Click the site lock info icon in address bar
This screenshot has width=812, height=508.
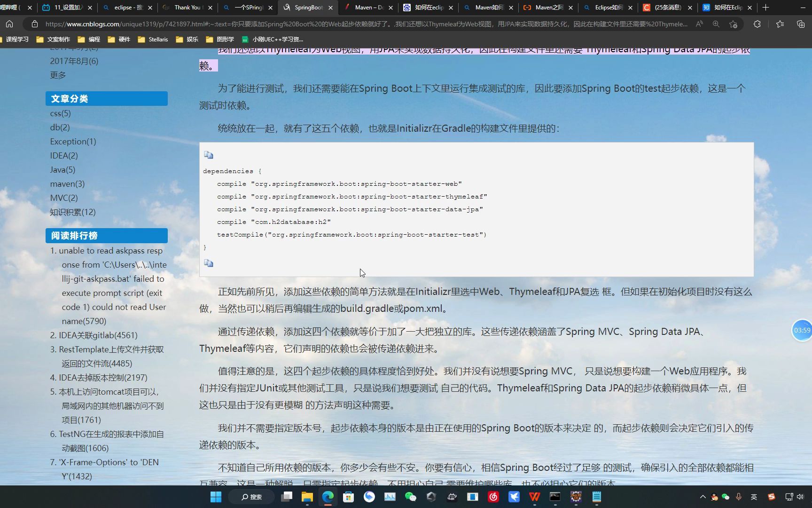(34, 24)
